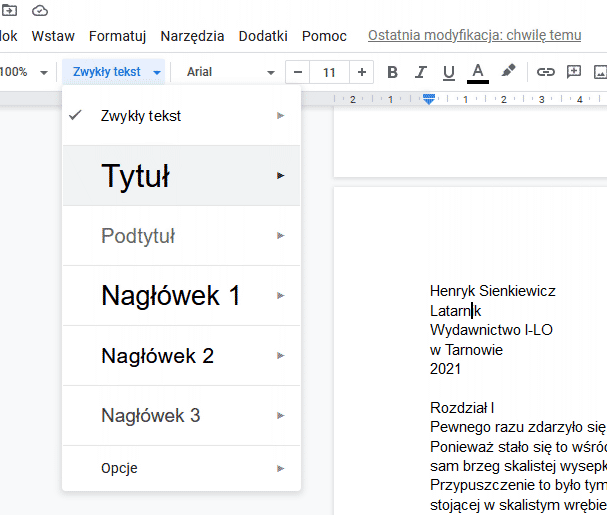This screenshot has height=515, width=607.
Task: Click the add comment icon
Action: click(574, 72)
